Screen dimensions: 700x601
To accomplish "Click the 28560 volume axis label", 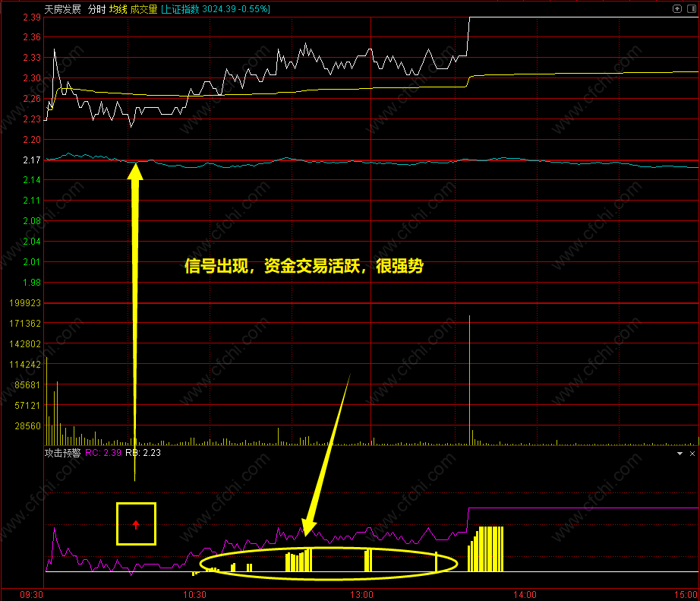I will (27, 426).
